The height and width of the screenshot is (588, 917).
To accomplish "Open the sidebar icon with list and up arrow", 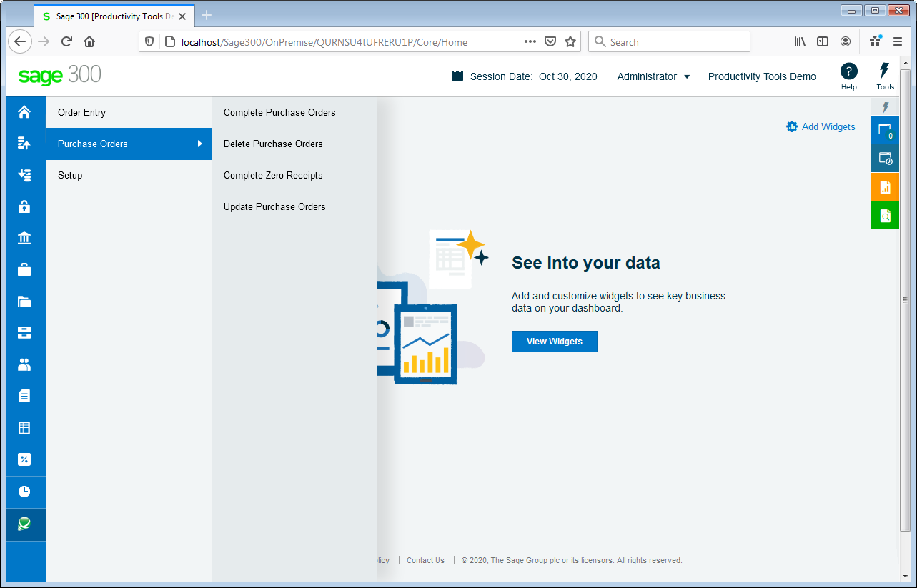I will click(24, 144).
